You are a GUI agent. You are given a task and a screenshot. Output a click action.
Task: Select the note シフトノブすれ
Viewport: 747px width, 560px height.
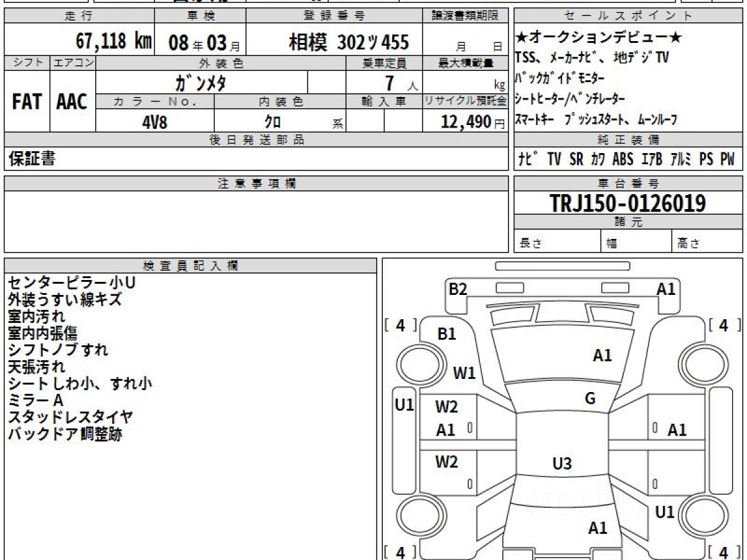58,350
